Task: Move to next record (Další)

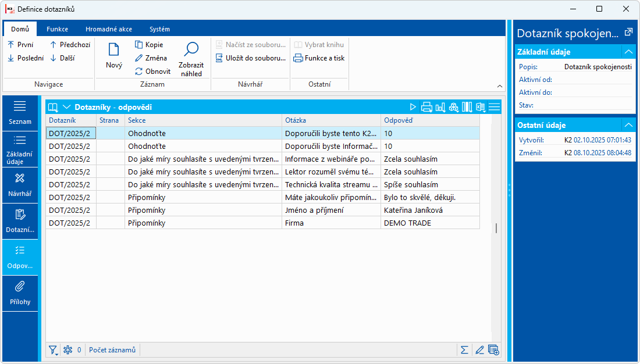Action: coord(62,58)
